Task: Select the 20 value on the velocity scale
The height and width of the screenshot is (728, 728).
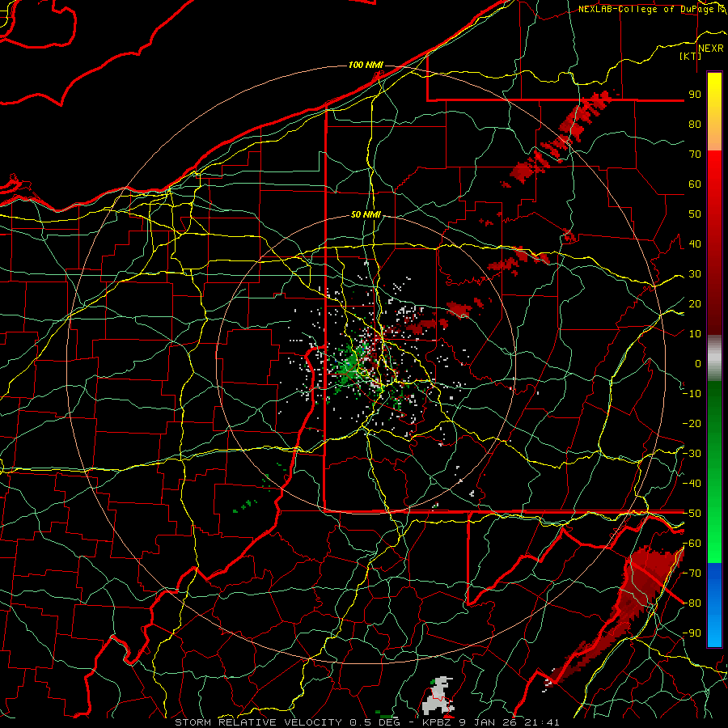Action: pyautogui.click(x=695, y=304)
